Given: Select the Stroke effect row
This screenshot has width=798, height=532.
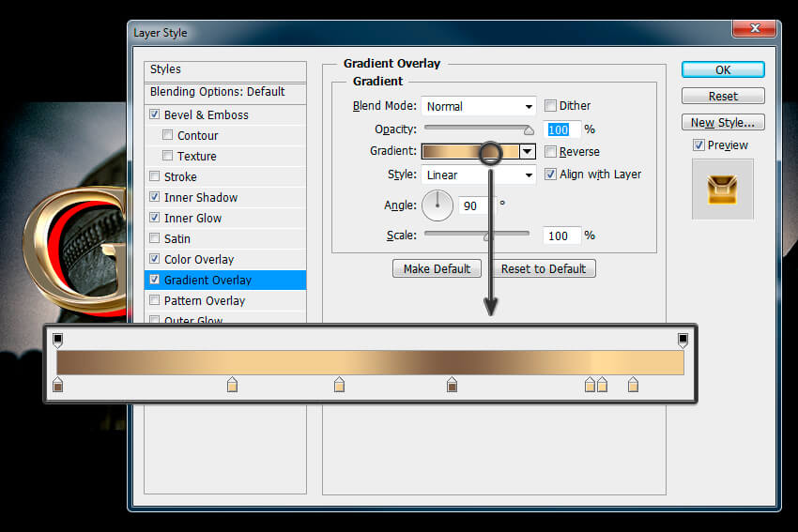Looking at the screenshot, I should pos(225,176).
